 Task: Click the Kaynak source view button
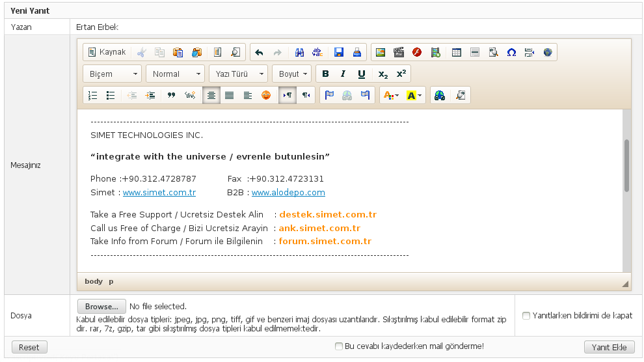[x=107, y=52]
